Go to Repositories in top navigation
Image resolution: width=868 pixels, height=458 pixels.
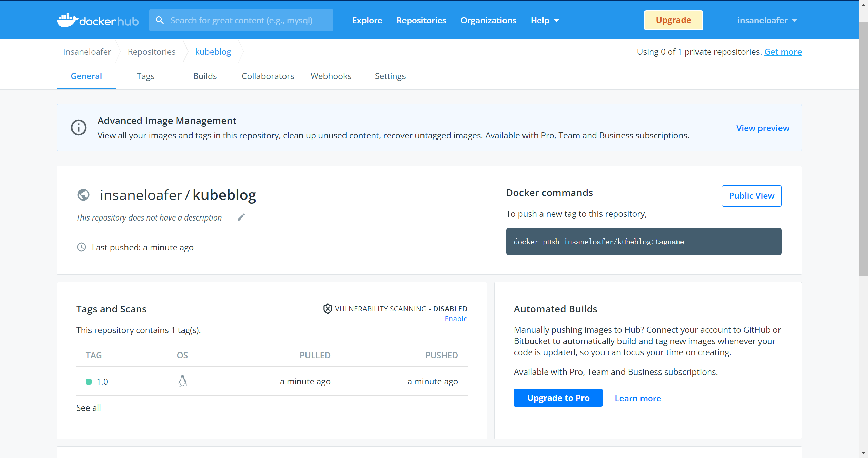click(421, 20)
